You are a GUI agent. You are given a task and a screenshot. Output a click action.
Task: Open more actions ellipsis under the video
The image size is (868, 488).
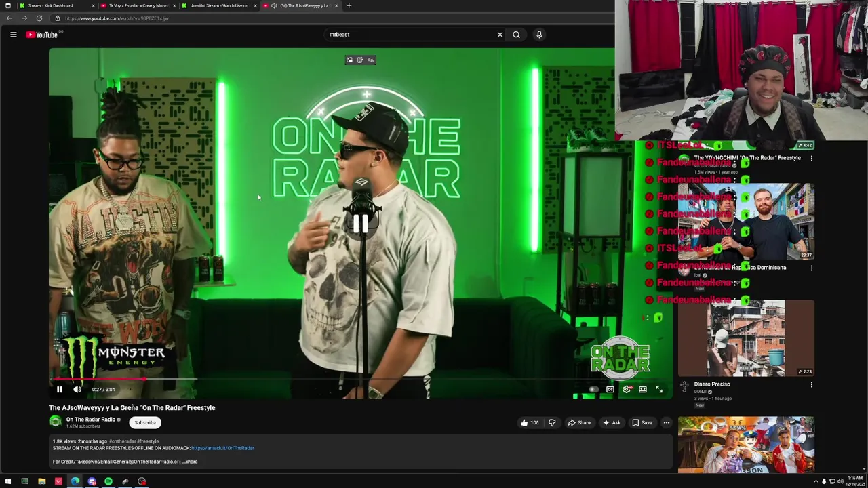pos(667,422)
